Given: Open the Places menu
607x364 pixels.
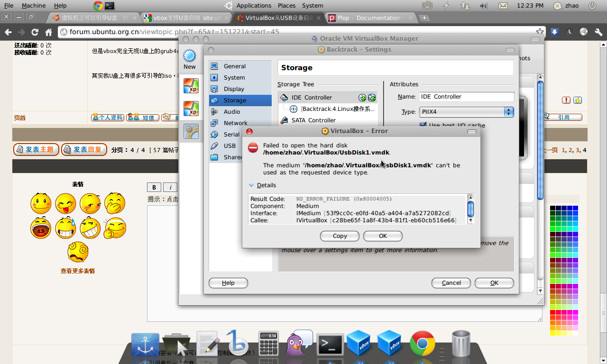Looking at the screenshot, I should [x=286, y=6].
